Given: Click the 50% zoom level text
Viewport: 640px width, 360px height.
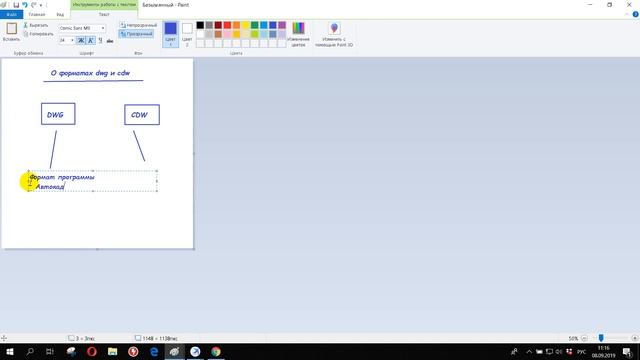Looking at the screenshot, I should [573, 338].
